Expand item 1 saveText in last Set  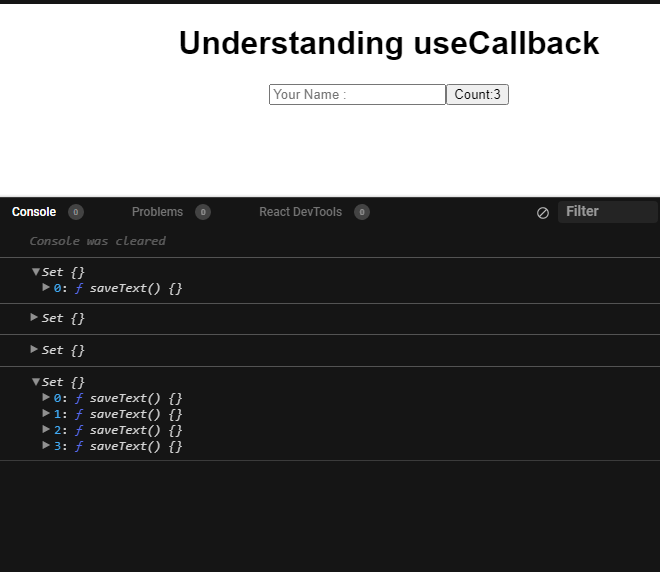point(46,414)
